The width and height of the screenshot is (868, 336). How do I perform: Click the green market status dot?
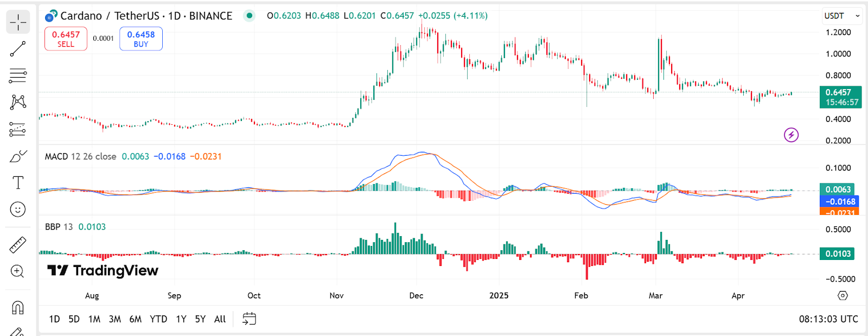(x=249, y=16)
